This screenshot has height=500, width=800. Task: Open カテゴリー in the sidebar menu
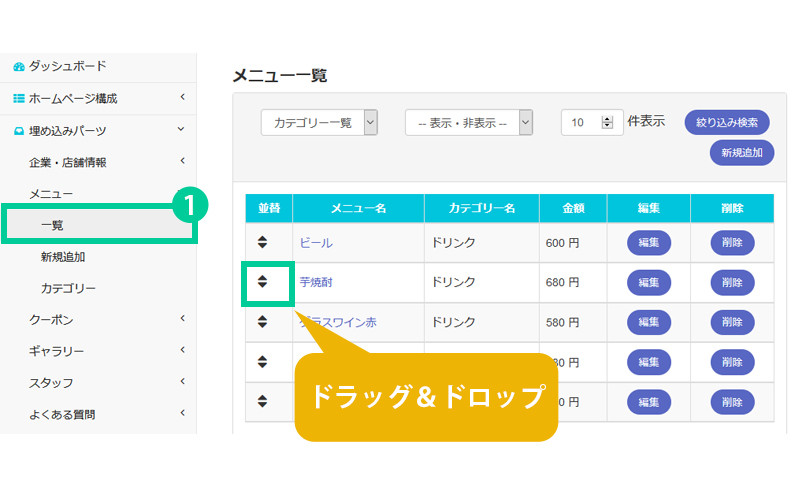point(68,289)
